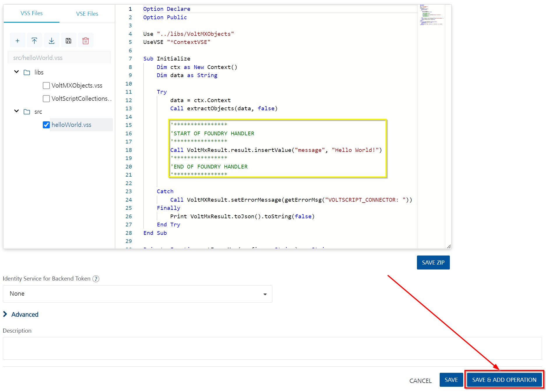
Task: Click 'Call extractObjects(data, false)' line
Action: pyautogui.click(x=224, y=109)
